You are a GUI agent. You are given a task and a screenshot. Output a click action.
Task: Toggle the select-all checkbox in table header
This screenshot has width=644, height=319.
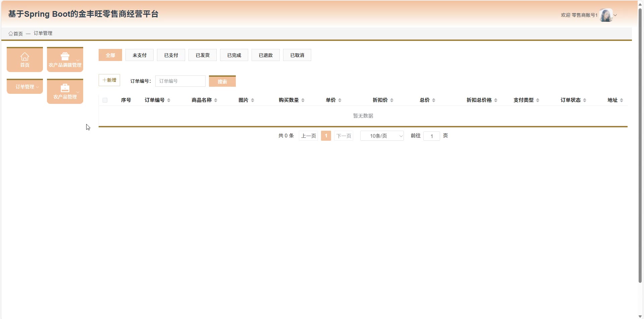[105, 100]
